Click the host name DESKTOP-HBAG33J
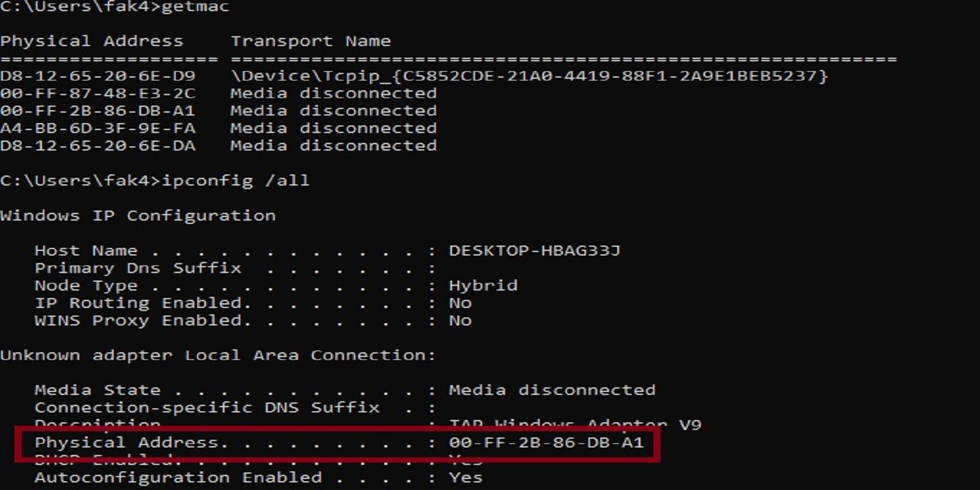The image size is (980, 490). click(x=534, y=251)
